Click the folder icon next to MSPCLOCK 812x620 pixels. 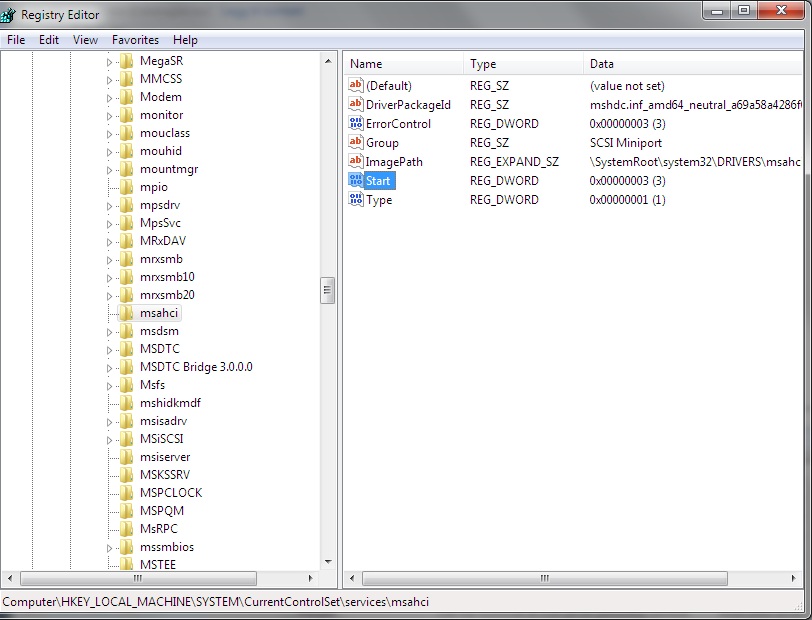(126, 493)
